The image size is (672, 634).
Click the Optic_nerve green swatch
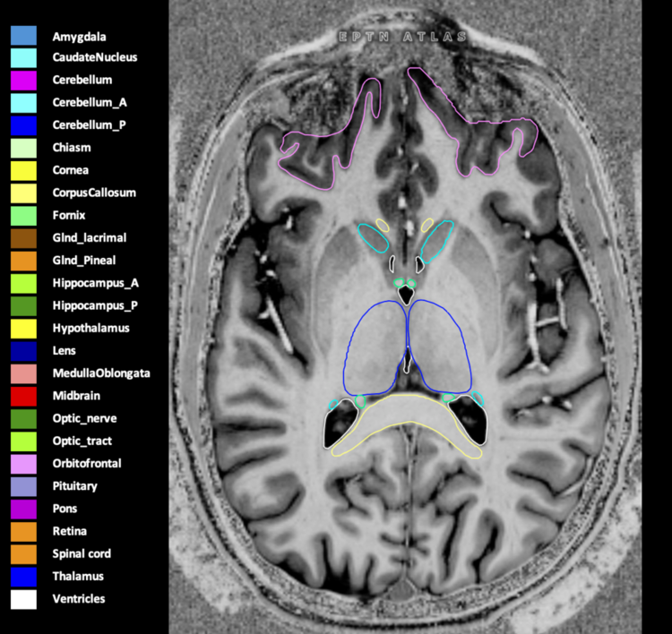point(23,419)
